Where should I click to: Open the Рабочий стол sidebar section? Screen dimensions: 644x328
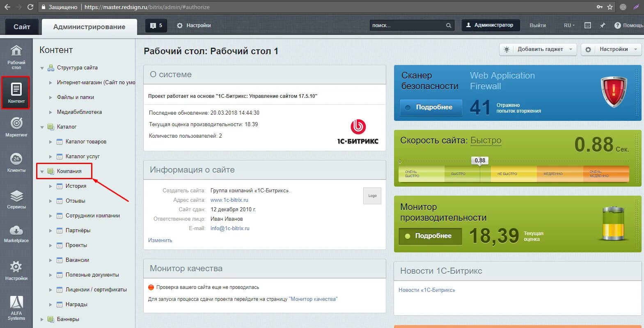click(x=16, y=57)
